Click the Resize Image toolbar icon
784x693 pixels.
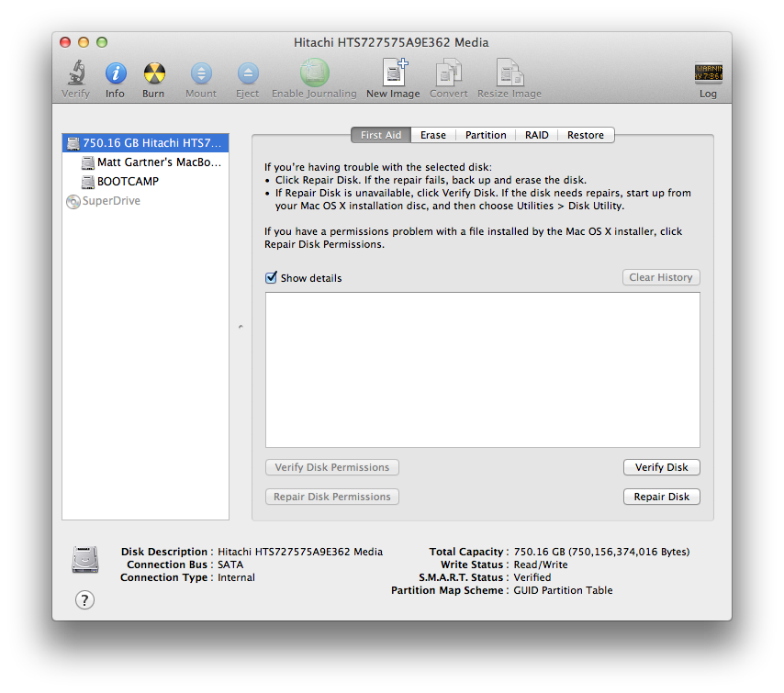[x=510, y=73]
